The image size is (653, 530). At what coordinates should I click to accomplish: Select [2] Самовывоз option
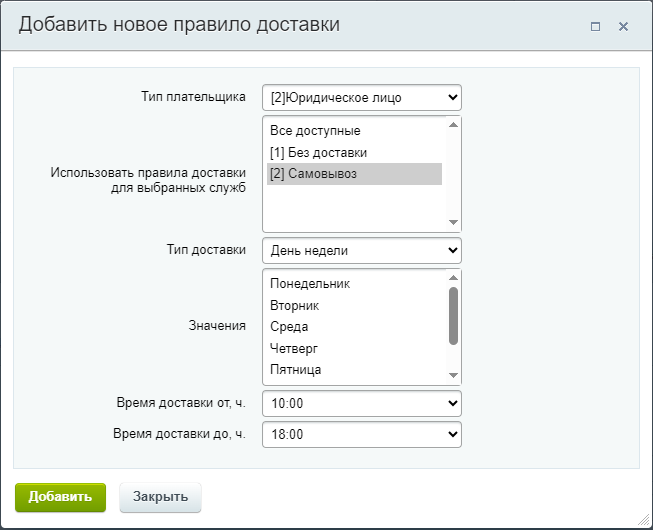[x=354, y=174]
